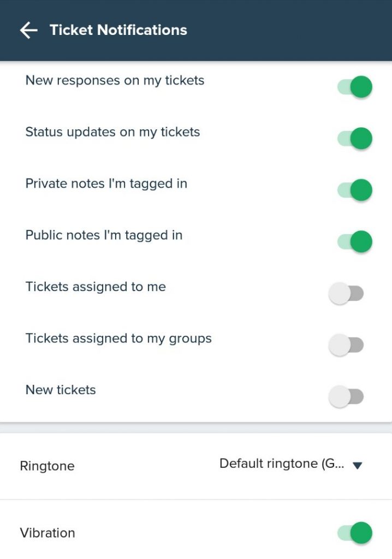Turn off status updates on my tickets
The width and height of the screenshot is (392, 559).
click(x=354, y=138)
